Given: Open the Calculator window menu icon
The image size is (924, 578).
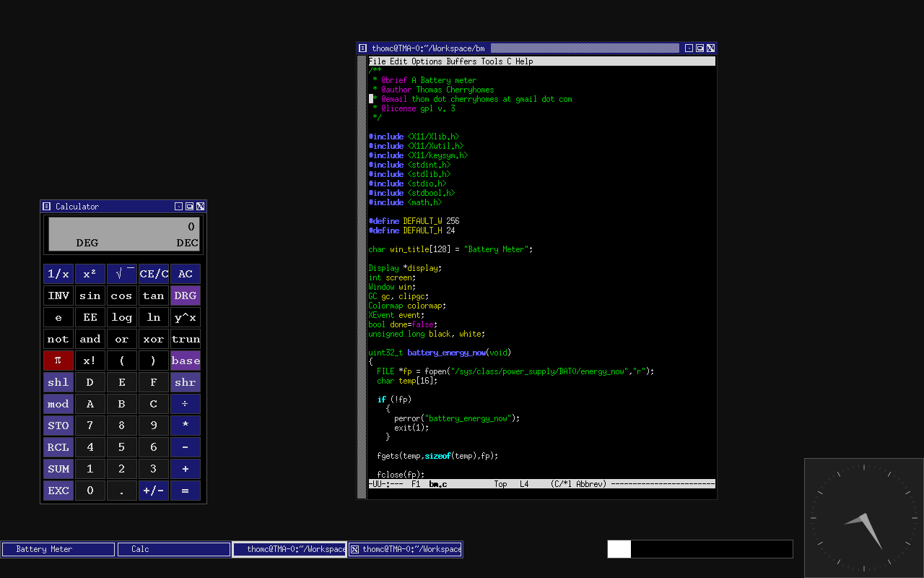Looking at the screenshot, I should click(47, 207).
